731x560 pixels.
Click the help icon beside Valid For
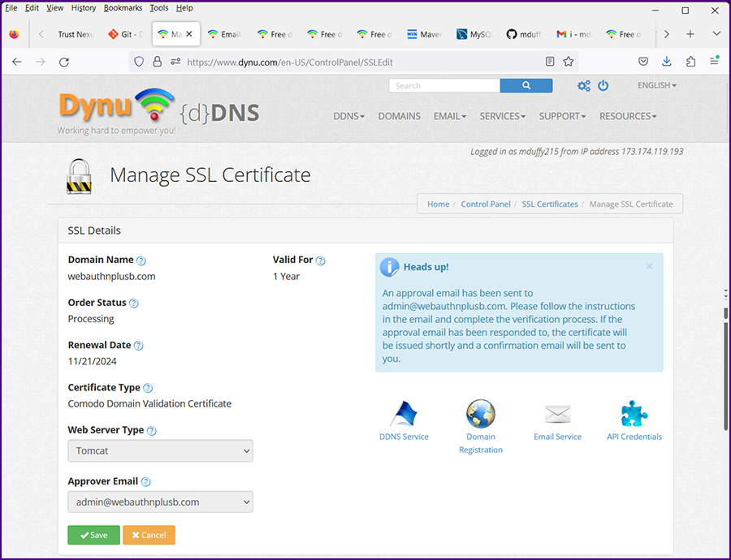(320, 261)
